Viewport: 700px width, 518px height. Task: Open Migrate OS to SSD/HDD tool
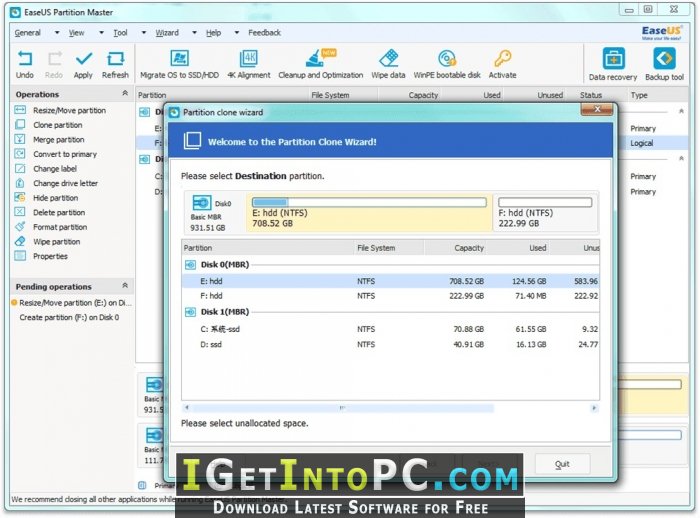(x=179, y=64)
